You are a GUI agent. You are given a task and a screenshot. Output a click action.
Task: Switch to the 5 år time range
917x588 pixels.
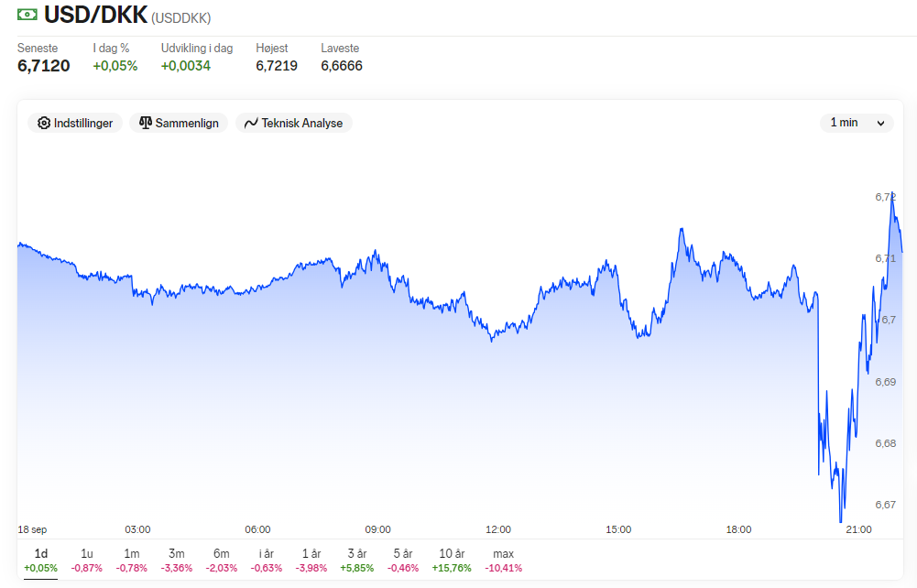403,560
